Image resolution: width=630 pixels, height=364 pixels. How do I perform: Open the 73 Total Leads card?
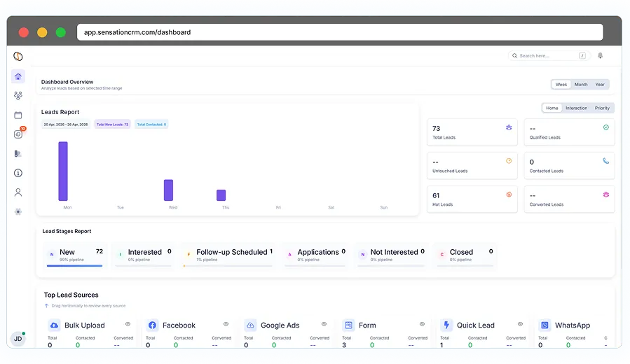pyautogui.click(x=472, y=132)
